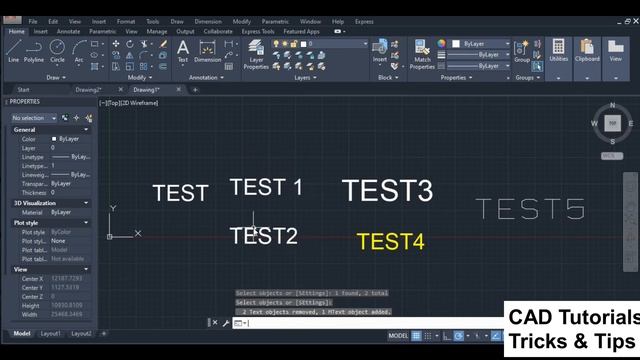The height and width of the screenshot is (360, 640).
Task: Expand the Layers panel dropdown
Action: tap(305, 77)
